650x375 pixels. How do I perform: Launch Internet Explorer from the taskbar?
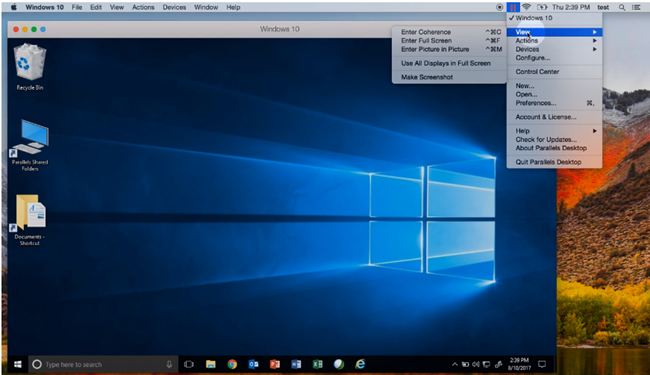360,364
